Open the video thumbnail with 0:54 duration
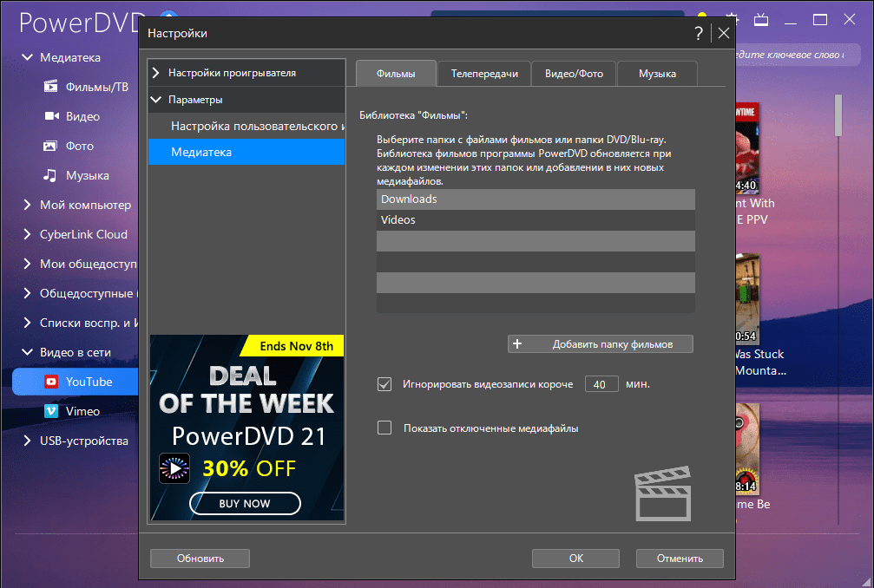Screen dimensions: 874x588 coord(747,299)
